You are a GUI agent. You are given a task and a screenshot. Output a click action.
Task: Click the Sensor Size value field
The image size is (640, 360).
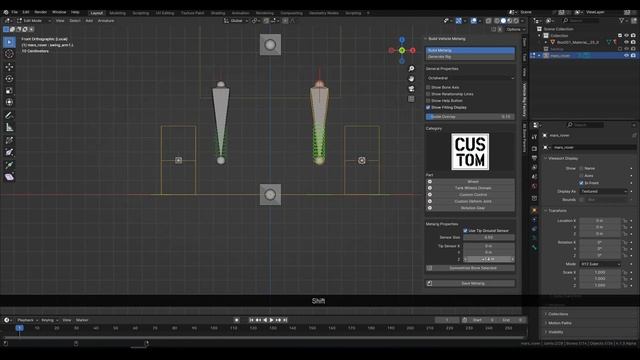pyautogui.click(x=489, y=237)
